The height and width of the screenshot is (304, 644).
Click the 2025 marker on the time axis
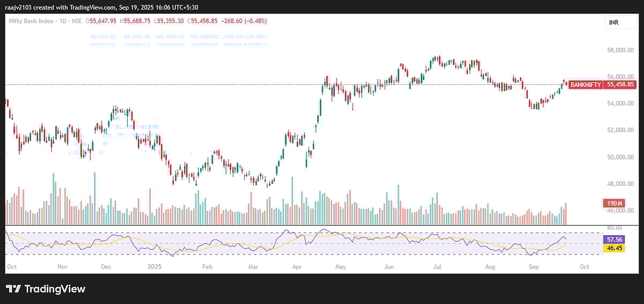155,266
